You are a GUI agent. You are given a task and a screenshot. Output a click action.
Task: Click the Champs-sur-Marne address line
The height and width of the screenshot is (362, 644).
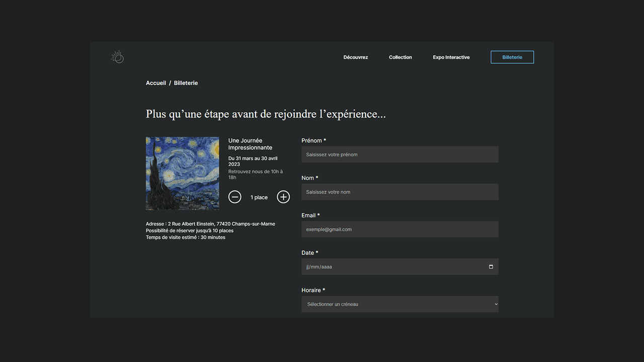(x=210, y=224)
